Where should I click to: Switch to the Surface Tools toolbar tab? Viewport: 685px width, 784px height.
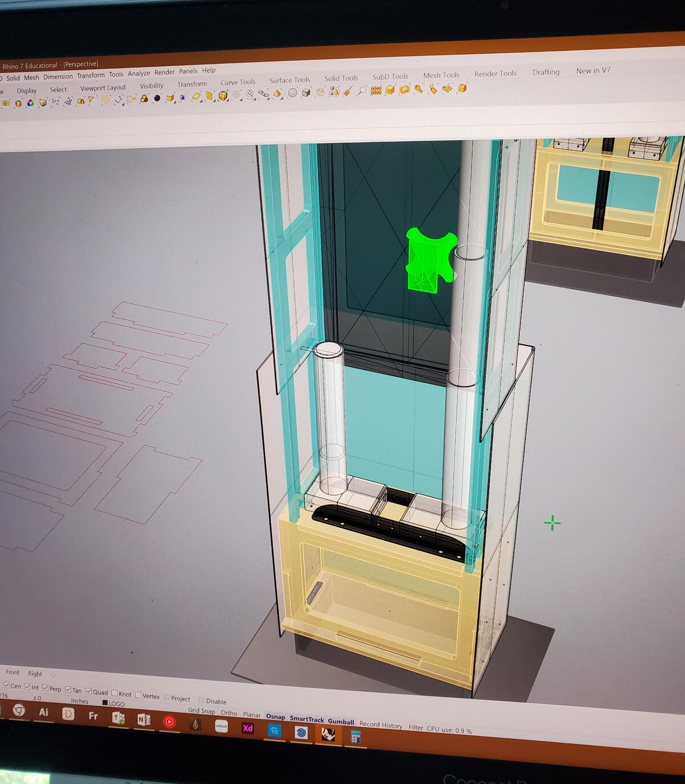click(289, 80)
